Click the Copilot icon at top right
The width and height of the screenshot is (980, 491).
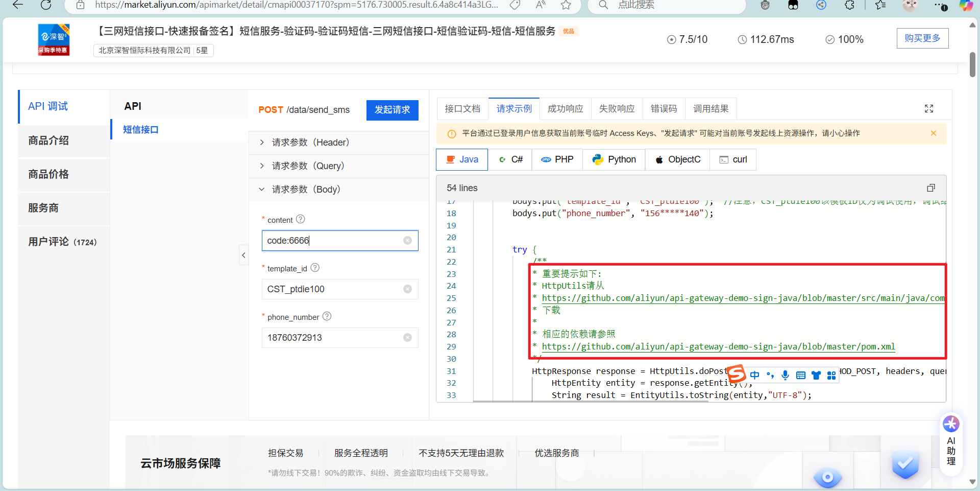pyautogui.click(x=966, y=5)
